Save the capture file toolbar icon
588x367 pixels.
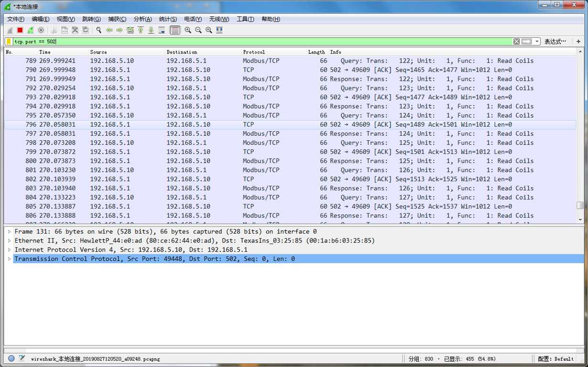point(65,30)
